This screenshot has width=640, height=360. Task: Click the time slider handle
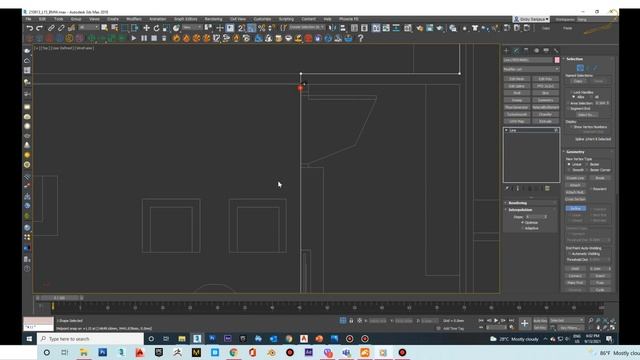[60, 298]
